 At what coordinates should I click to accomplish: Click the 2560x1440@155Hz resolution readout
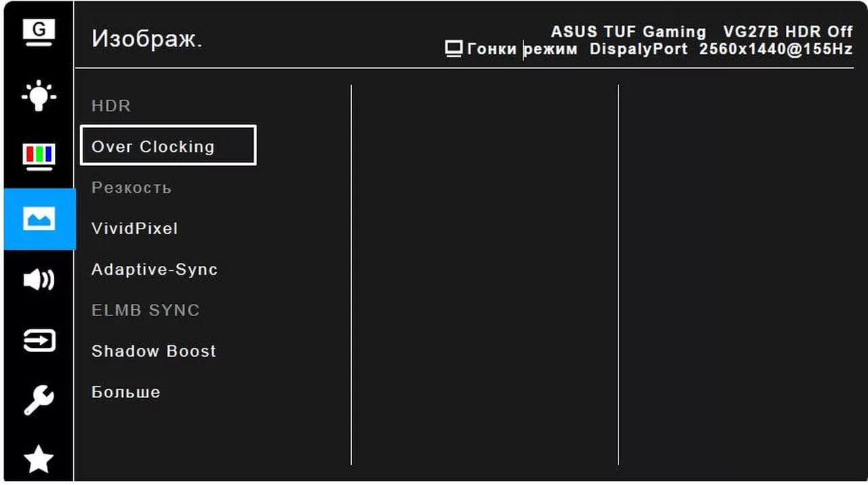(x=776, y=50)
